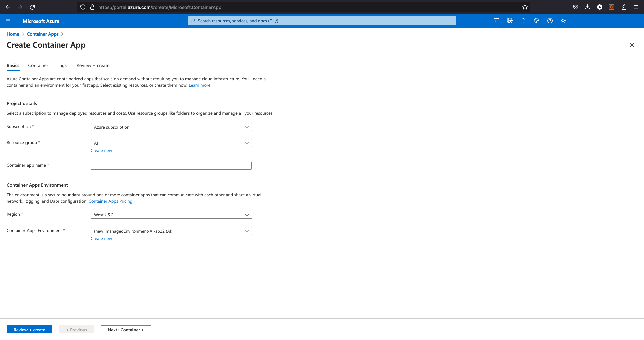This screenshot has width=644, height=340.
Task: Open Azure Cloud Shell icon
Action: 496,21
